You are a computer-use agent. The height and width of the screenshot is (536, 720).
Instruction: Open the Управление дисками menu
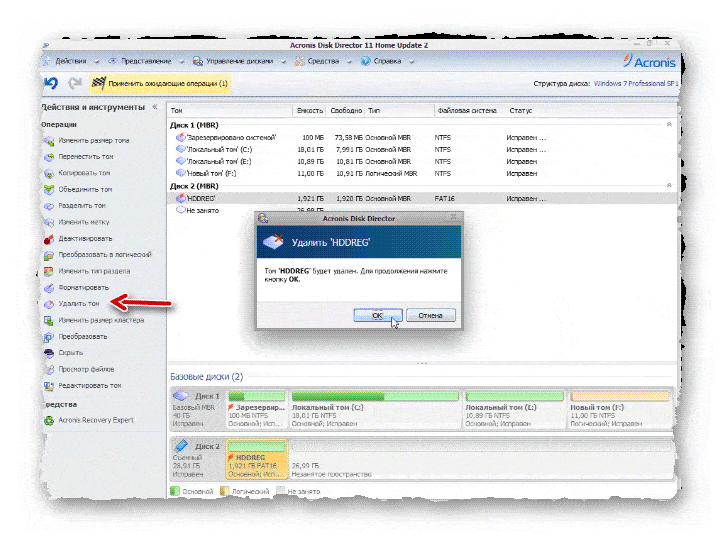239,61
